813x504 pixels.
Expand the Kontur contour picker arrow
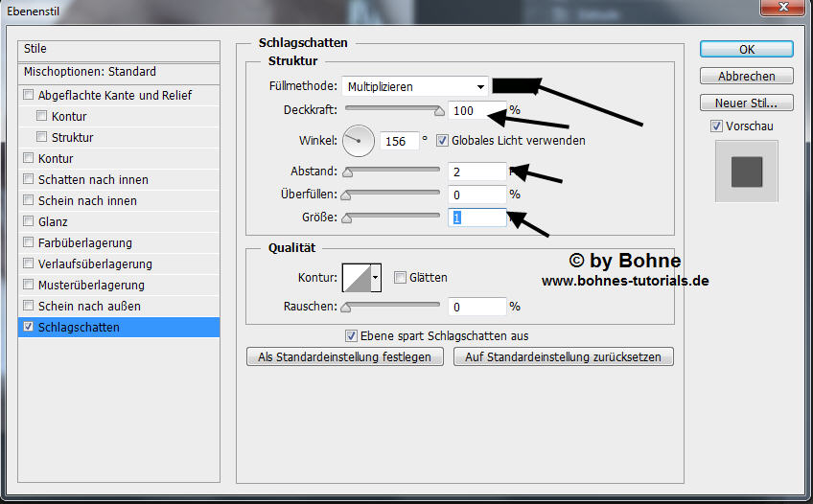tap(376, 278)
